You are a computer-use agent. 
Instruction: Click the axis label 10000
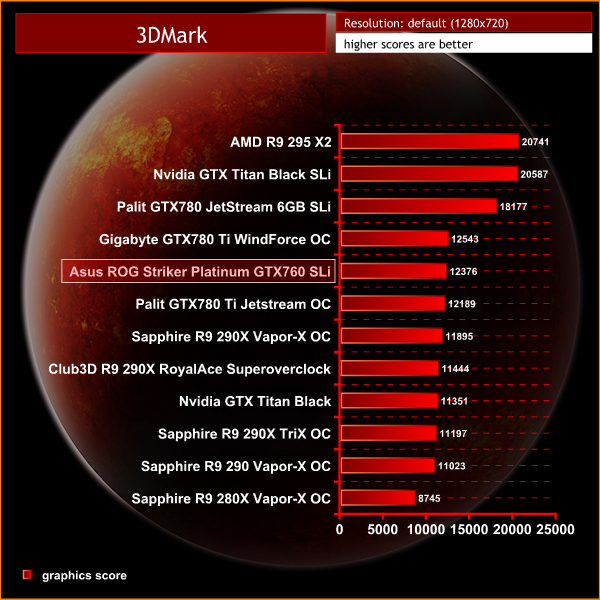coord(426,530)
